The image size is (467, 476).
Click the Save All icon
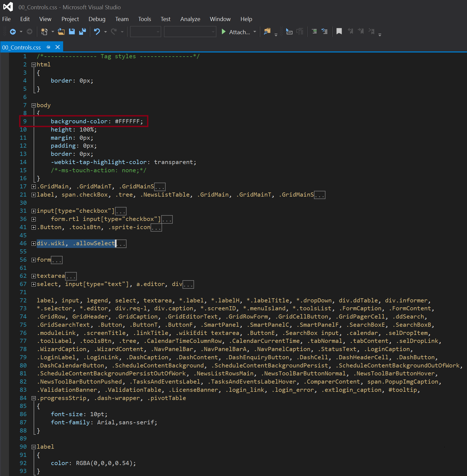click(82, 32)
